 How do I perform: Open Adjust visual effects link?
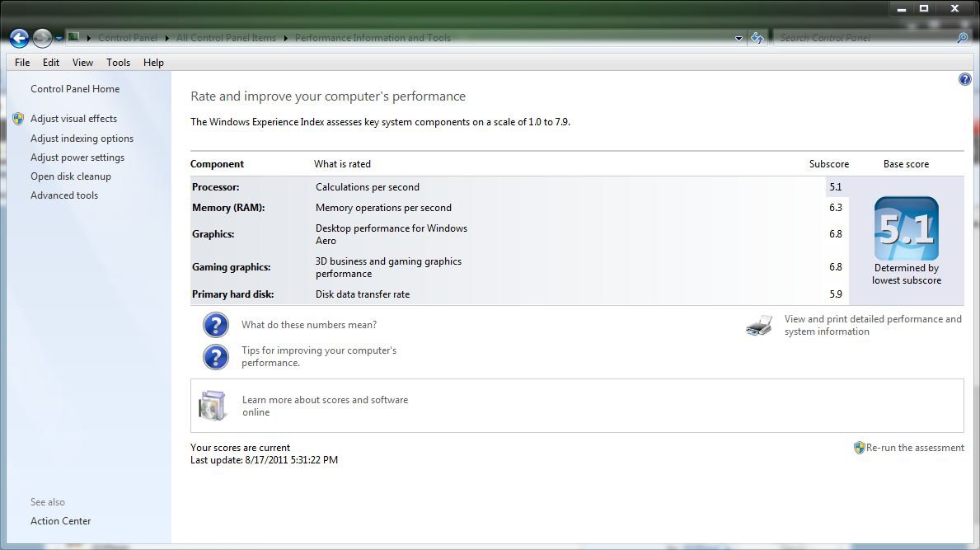click(x=73, y=119)
